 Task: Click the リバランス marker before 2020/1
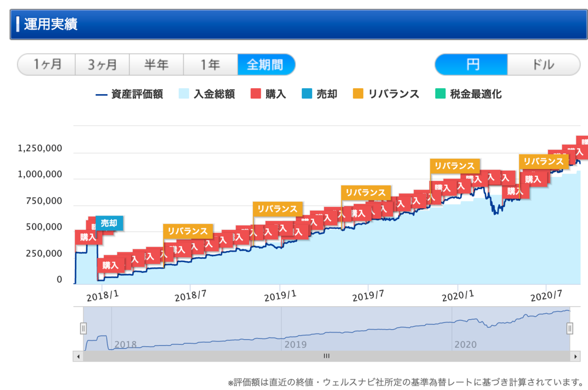click(x=455, y=166)
